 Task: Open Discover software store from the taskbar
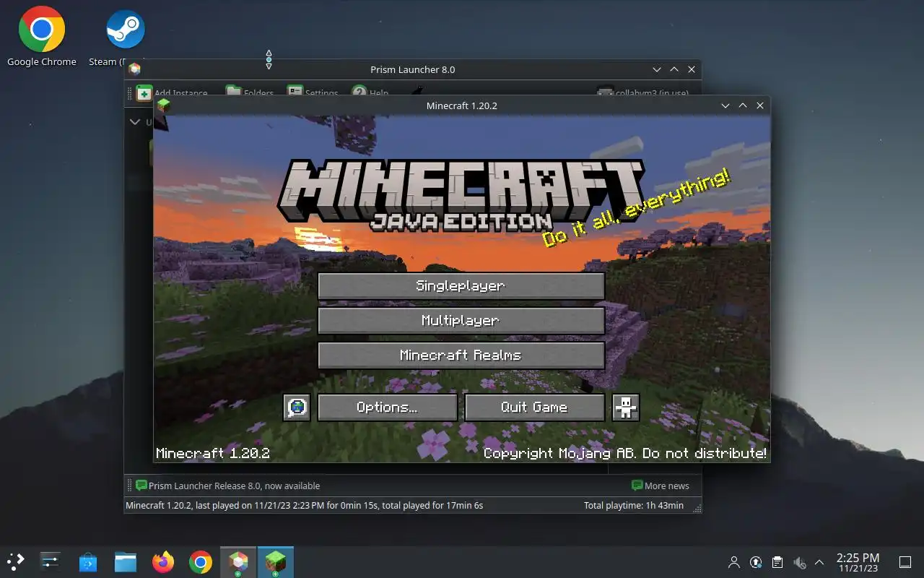[88, 561]
